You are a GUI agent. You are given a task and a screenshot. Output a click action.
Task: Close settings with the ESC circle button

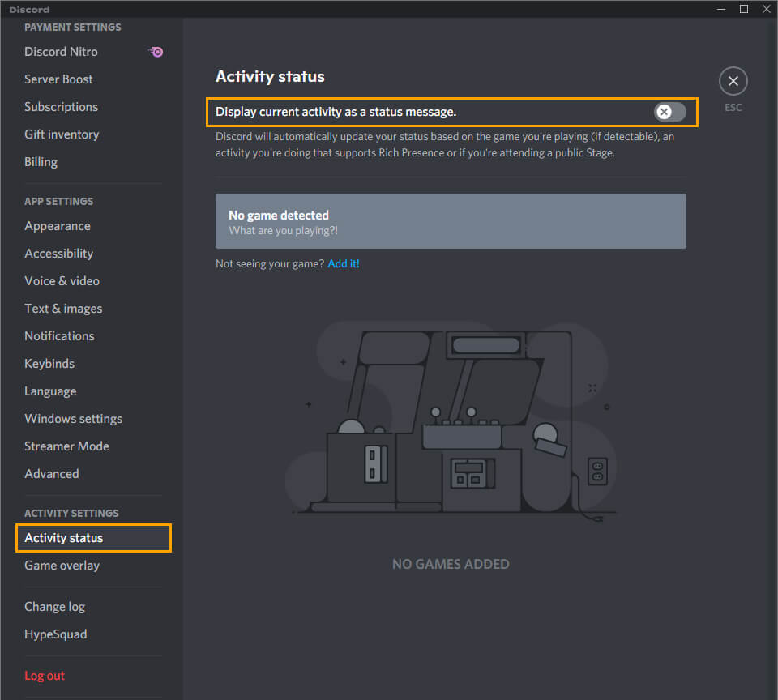pos(733,81)
